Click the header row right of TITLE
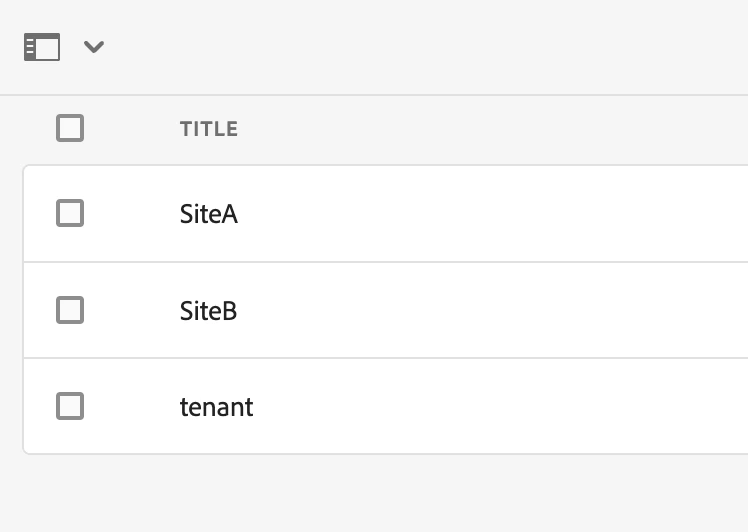 point(500,129)
